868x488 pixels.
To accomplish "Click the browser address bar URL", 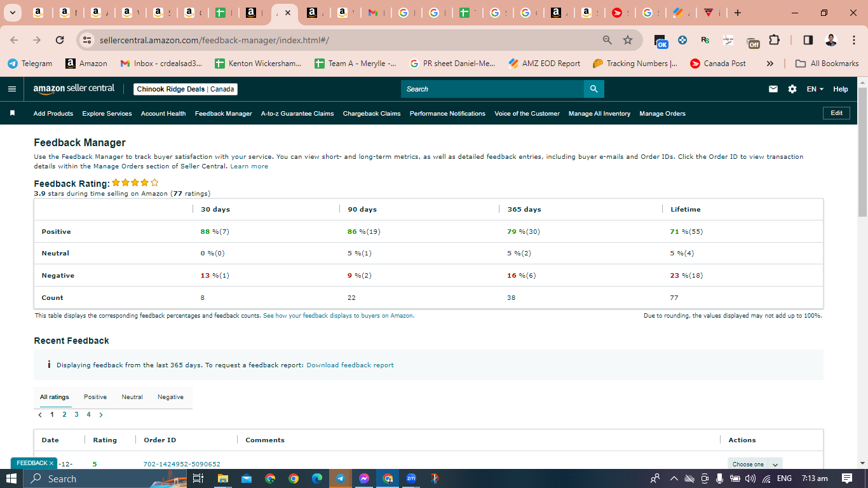I will [214, 40].
